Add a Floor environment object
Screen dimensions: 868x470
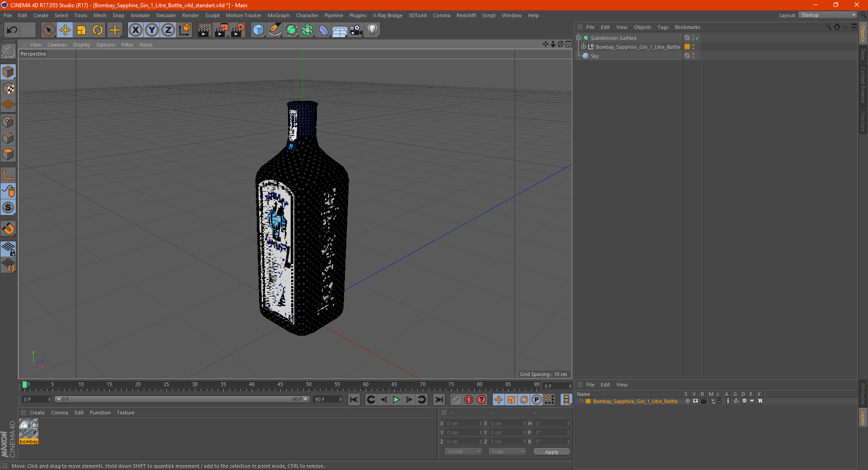click(x=340, y=30)
